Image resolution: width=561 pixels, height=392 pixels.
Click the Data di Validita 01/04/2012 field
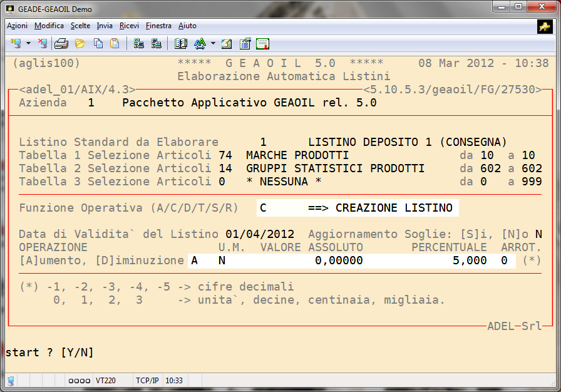tap(260, 234)
